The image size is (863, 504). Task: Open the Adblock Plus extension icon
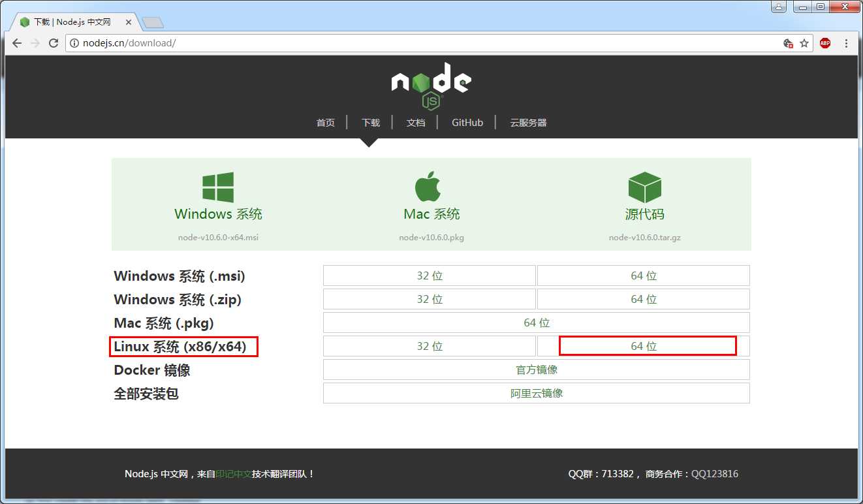[825, 43]
